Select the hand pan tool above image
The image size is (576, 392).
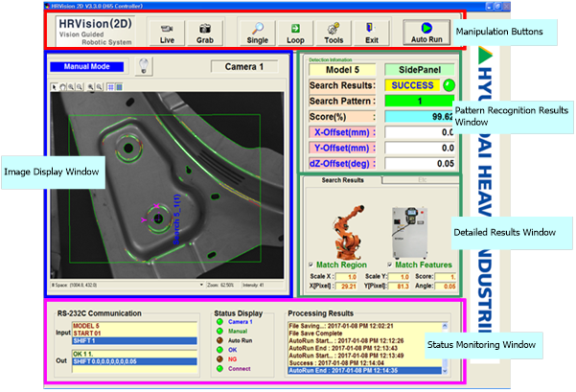click(x=62, y=87)
